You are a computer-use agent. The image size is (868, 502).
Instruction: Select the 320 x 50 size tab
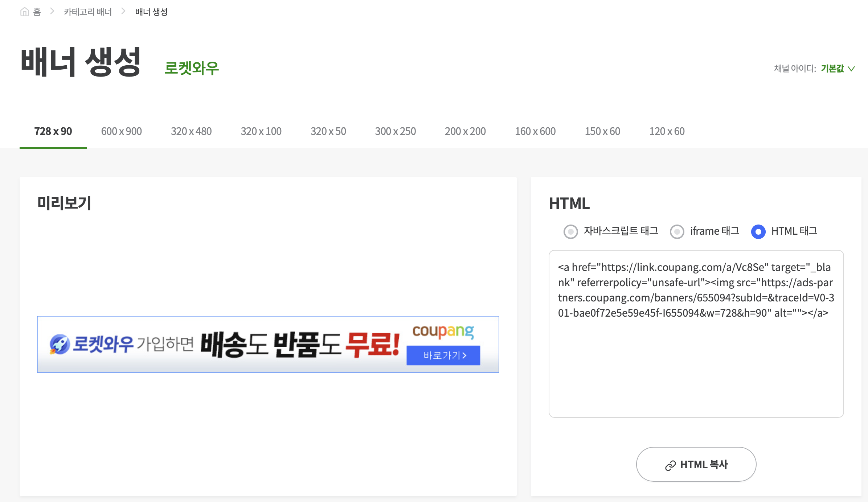coord(328,131)
